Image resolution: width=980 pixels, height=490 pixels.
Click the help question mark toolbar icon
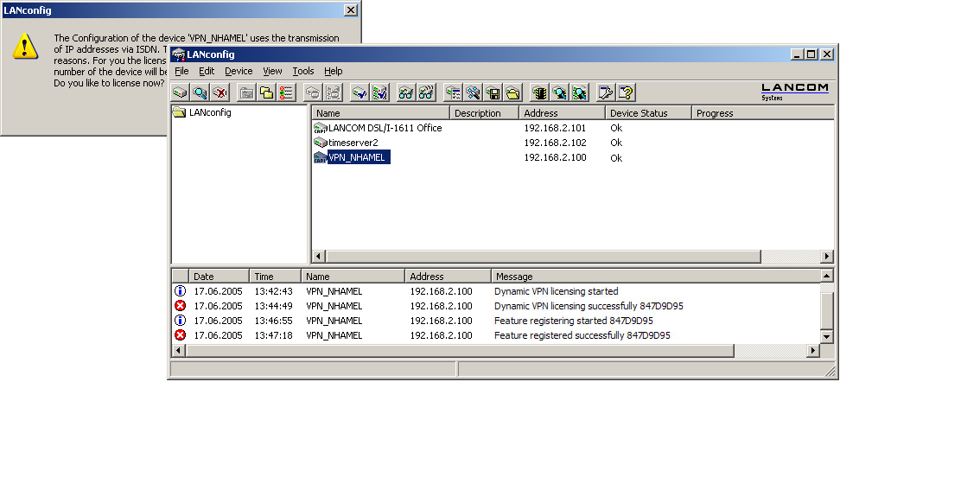click(626, 92)
